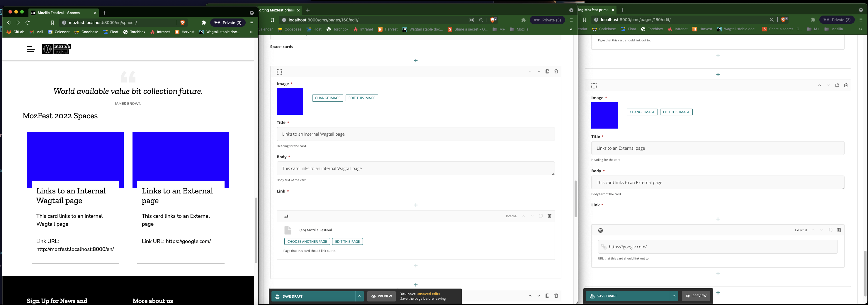The height and width of the screenshot is (305, 868).
Task: Duplicate the Internal Wagtail page space card
Action: (x=547, y=72)
